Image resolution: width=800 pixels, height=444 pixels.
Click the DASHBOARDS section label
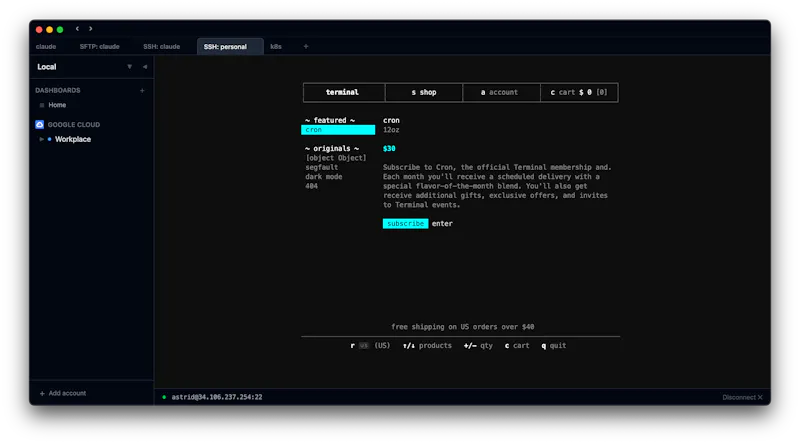point(58,90)
